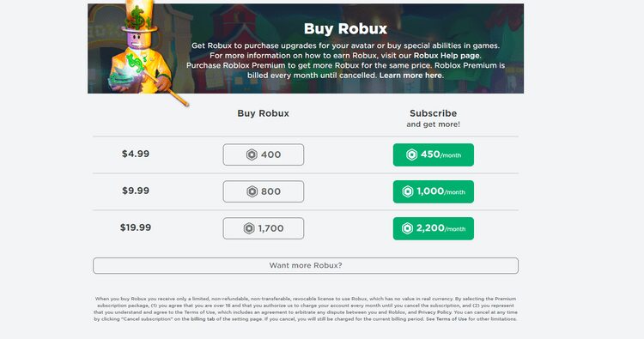This screenshot has width=644, height=339.
Task: Click the Subscribe and get more heading
Action: [x=434, y=118]
